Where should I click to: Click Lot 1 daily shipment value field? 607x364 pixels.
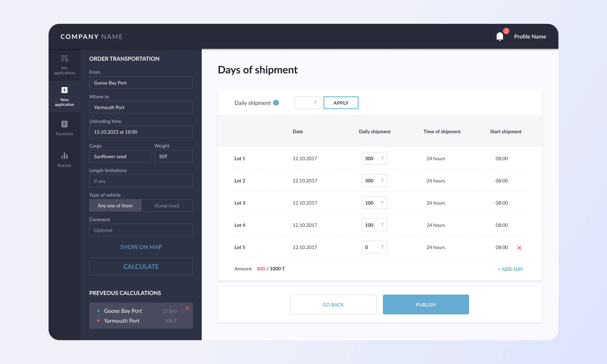pyautogui.click(x=375, y=158)
